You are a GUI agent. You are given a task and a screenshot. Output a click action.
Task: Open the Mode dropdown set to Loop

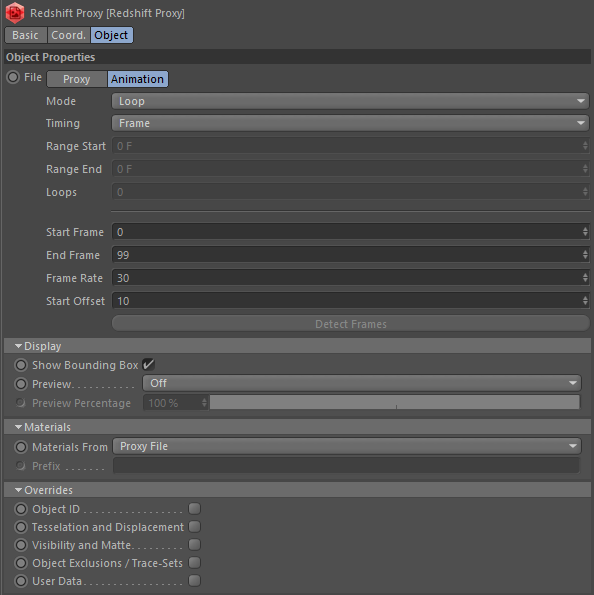point(350,101)
